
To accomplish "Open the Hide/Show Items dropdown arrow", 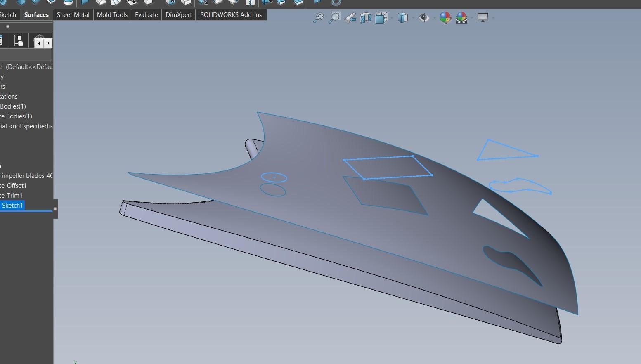I will click(434, 18).
